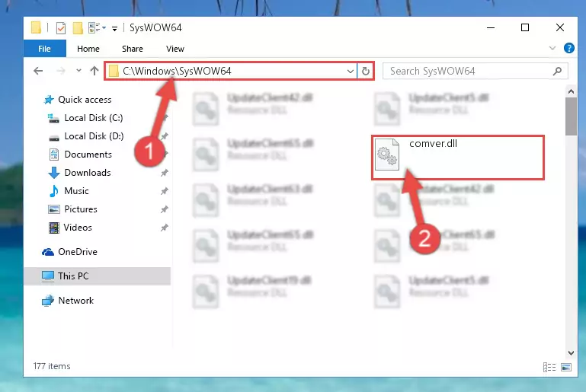
Task: Select the comver.dll file icon
Action: (387, 155)
